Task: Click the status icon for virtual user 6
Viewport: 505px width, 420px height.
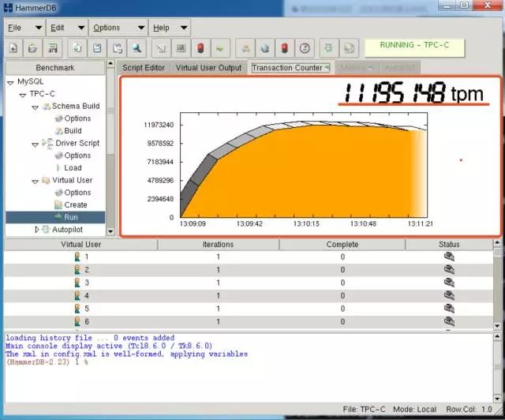Action: coord(449,321)
